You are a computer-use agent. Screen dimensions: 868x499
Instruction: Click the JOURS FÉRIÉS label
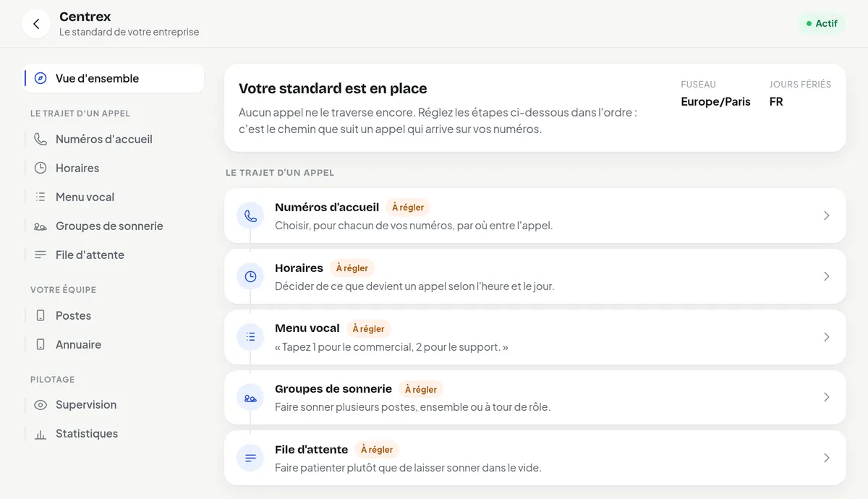(800, 85)
